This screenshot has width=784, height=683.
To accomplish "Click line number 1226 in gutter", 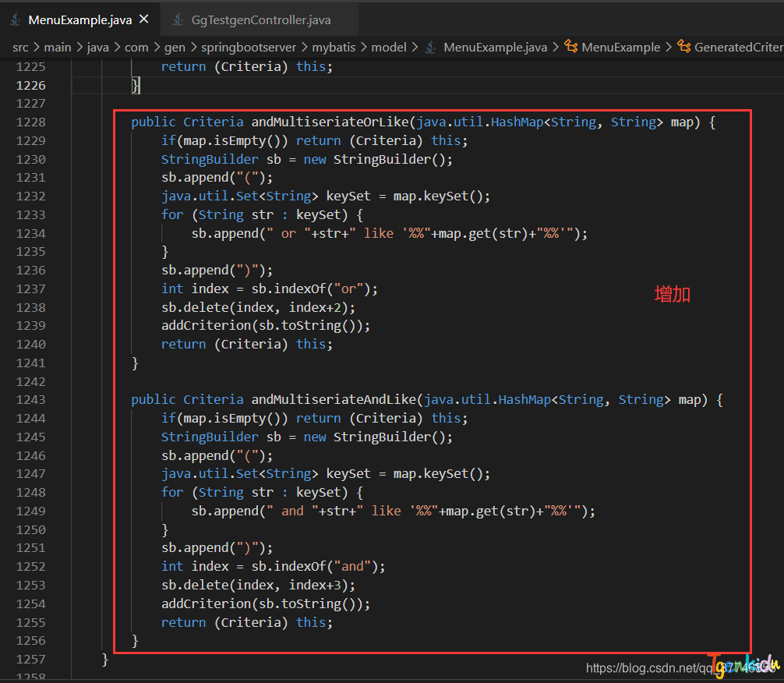I will click(x=30, y=86).
